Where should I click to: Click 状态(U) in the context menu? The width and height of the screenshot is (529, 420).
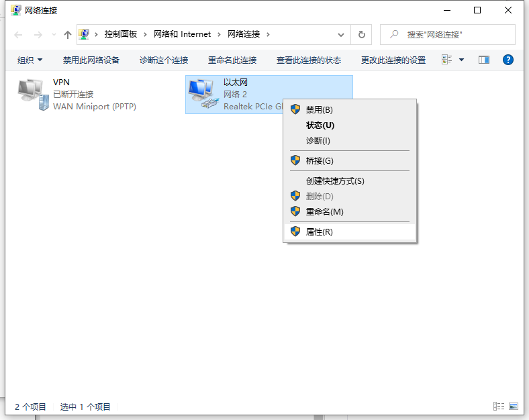pos(320,125)
